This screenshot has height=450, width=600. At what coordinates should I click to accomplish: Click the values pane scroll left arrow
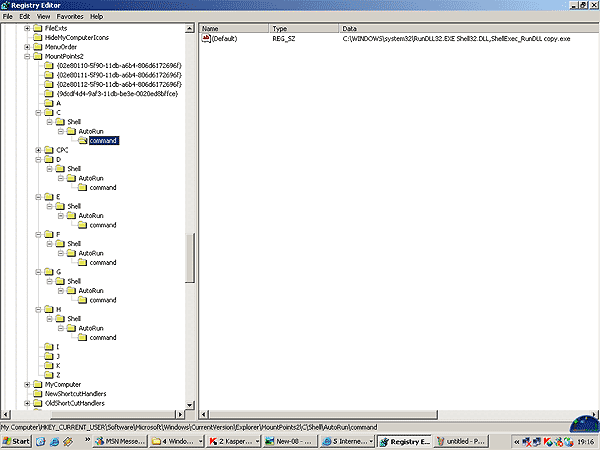pyautogui.click(x=204, y=414)
